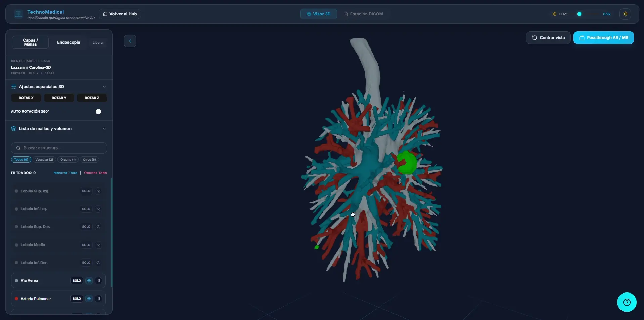Image resolution: width=644 pixels, height=320 pixels.
Task: Click Ocultar Todo link
Action: pos(95,173)
